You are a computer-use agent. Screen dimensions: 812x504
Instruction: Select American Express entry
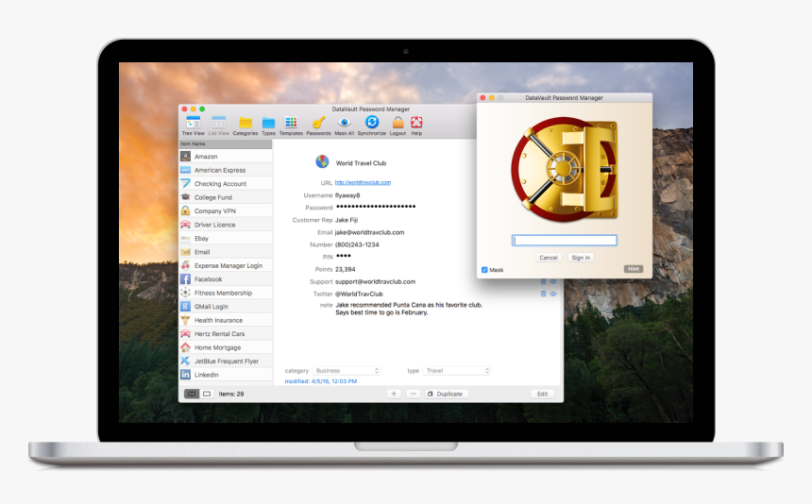point(226,170)
